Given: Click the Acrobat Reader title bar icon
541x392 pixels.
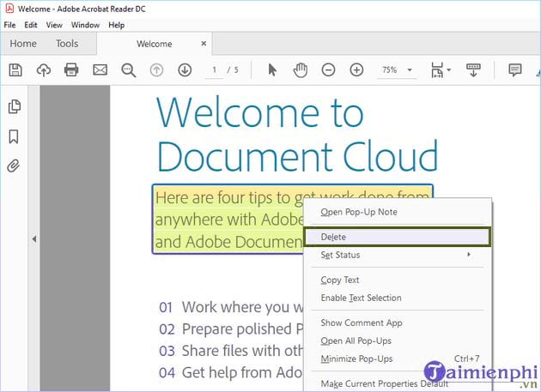Looking at the screenshot, I should pos(9,8).
